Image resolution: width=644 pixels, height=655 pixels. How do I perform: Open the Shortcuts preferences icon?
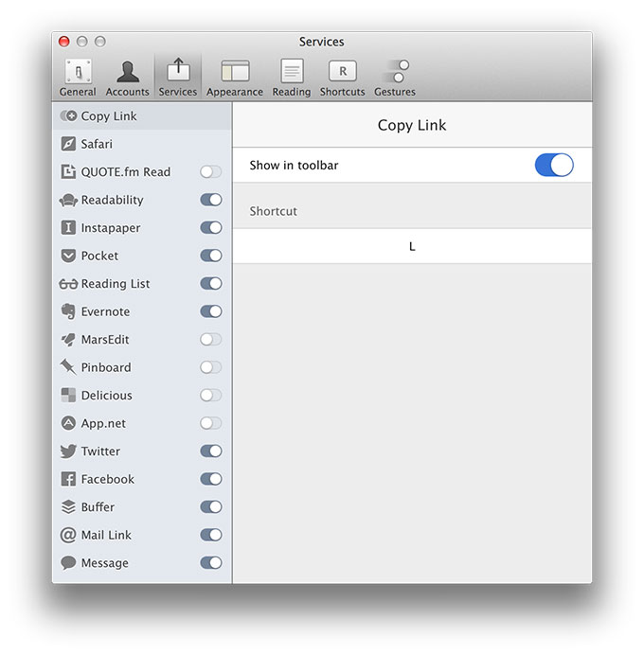pos(342,71)
